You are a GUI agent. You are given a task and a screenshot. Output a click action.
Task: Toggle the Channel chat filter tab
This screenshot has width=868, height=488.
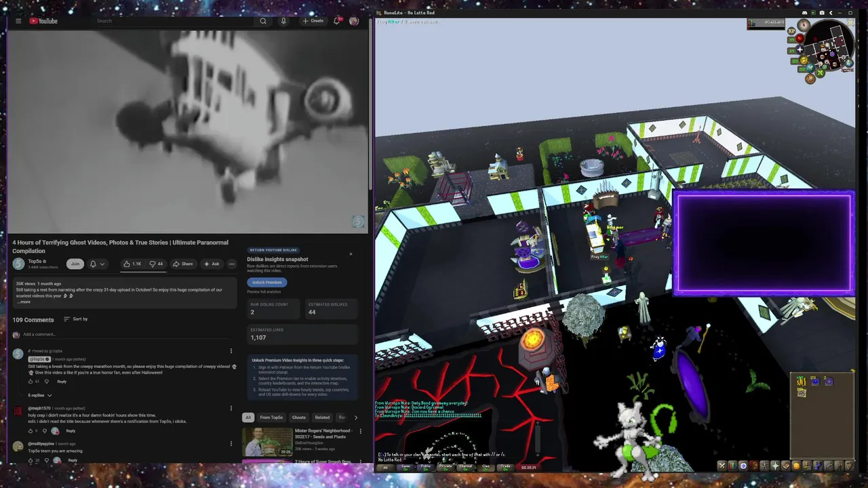[x=466, y=468]
